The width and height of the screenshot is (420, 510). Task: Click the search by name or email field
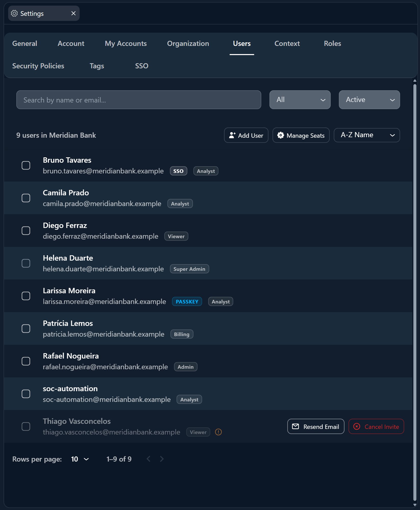[x=139, y=100]
